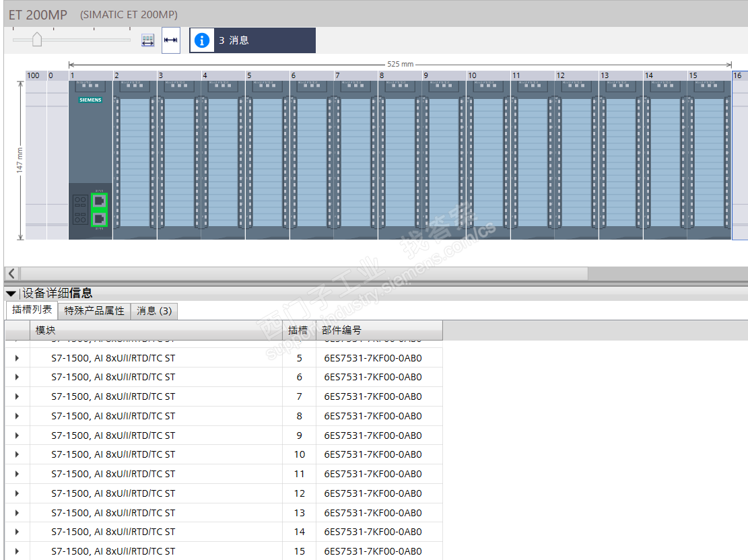Select module name text in slot 8 row

[113, 416]
